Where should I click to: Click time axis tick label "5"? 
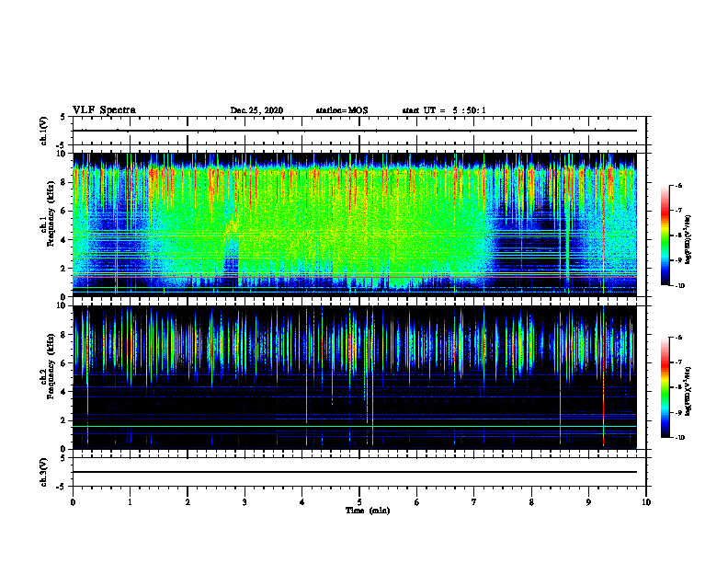pos(359,502)
